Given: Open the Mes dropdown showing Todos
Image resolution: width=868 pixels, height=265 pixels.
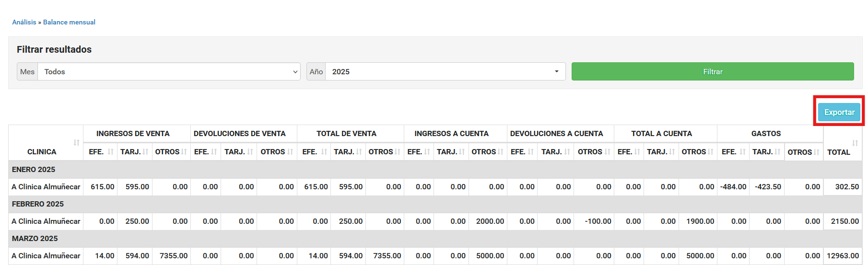Looking at the screenshot, I should click(169, 72).
